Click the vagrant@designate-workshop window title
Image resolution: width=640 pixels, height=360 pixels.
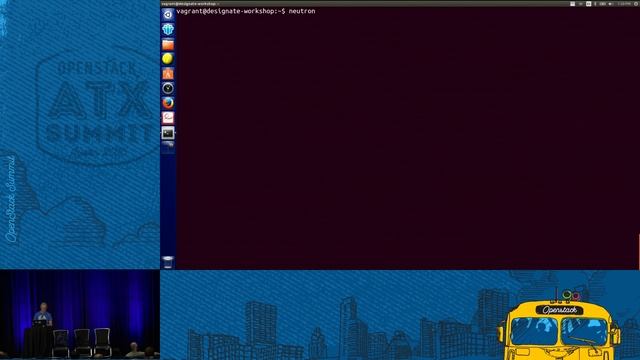pos(189,4)
